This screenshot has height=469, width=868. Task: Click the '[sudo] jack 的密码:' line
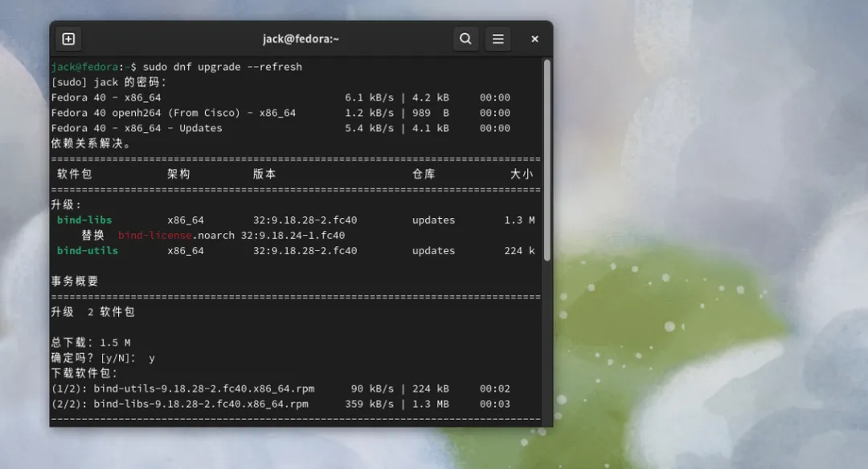(108, 82)
